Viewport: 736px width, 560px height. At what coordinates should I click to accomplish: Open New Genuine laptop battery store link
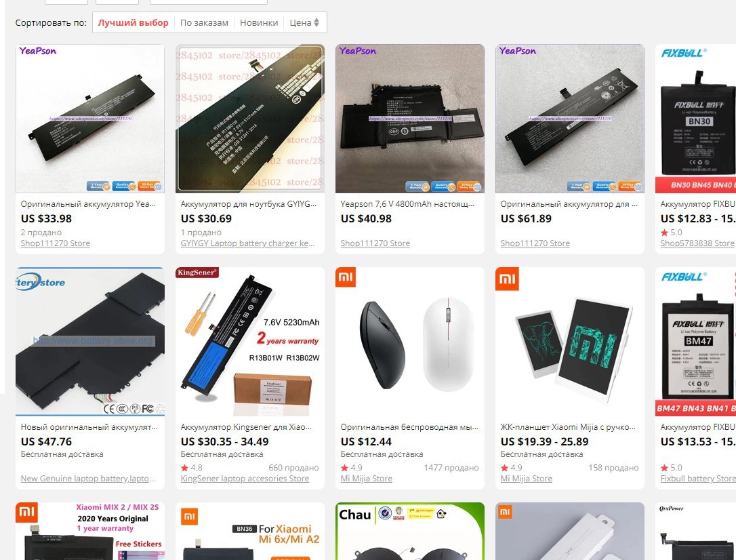[x=88, y=479]
